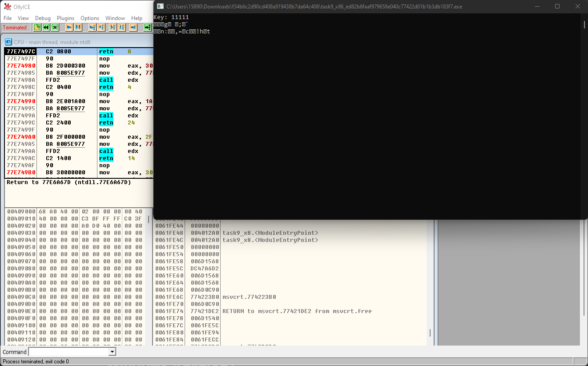The height and width of the screenshot is (366, 588).
Task: Select hex dump row 00409000
Action: 75,212
